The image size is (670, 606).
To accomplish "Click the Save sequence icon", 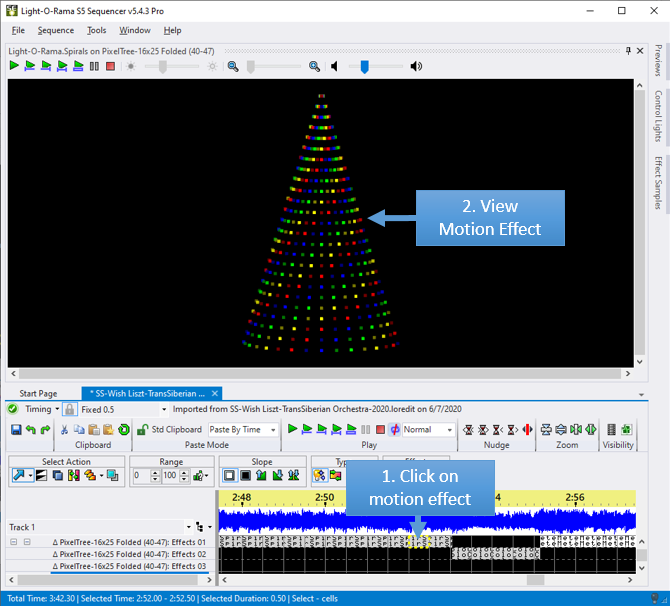I will pos(16,430).
